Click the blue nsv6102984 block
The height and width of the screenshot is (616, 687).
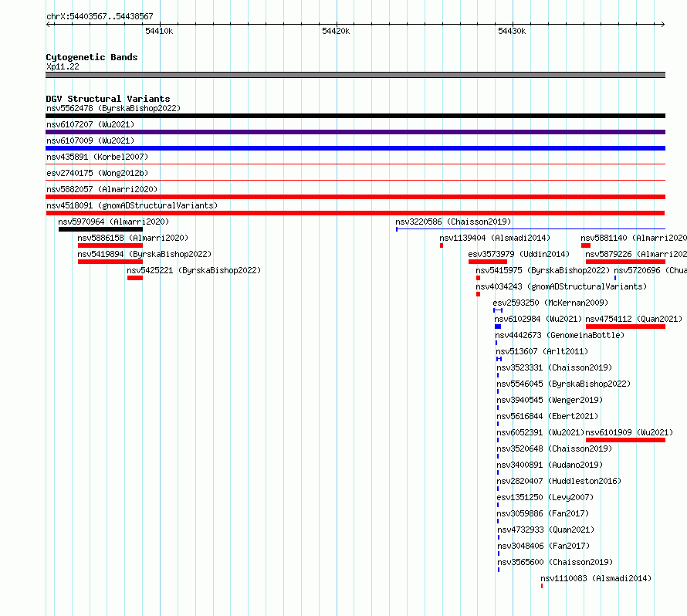[498, 327]
